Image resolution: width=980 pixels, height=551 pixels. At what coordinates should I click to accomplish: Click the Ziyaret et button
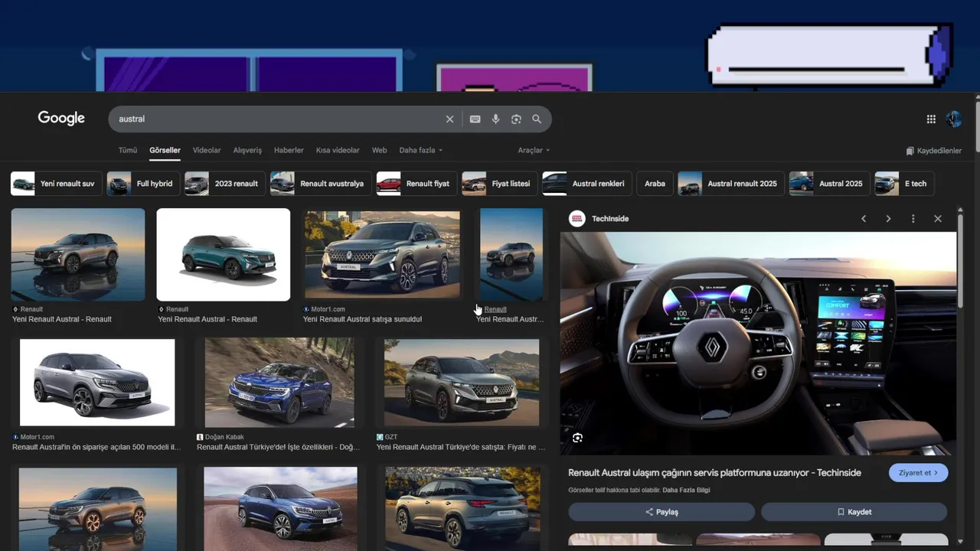[x=918, y=473]
